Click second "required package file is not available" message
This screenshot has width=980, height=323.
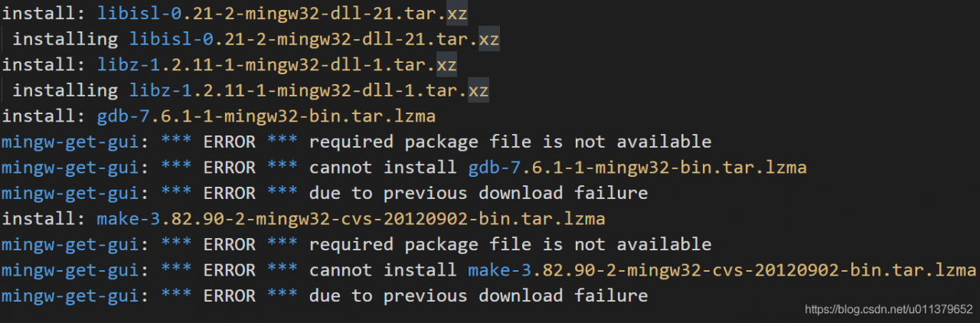tap(510, 245)
